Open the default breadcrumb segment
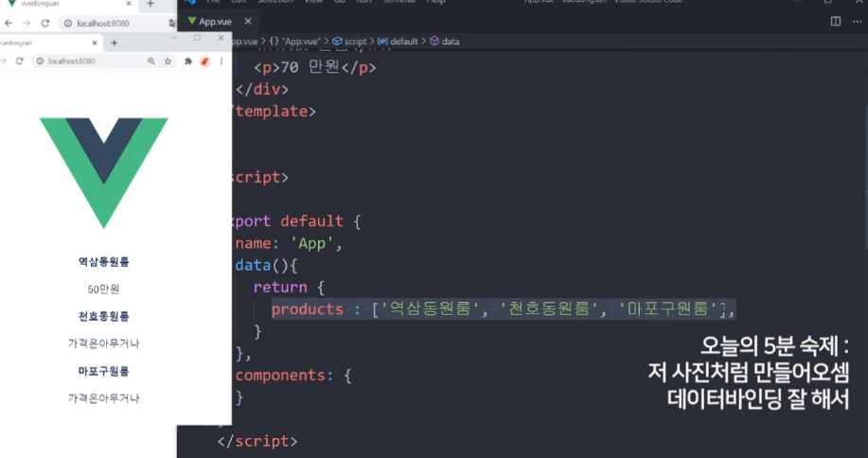Viewport: 868px width, 458px height. click(398, 42)
